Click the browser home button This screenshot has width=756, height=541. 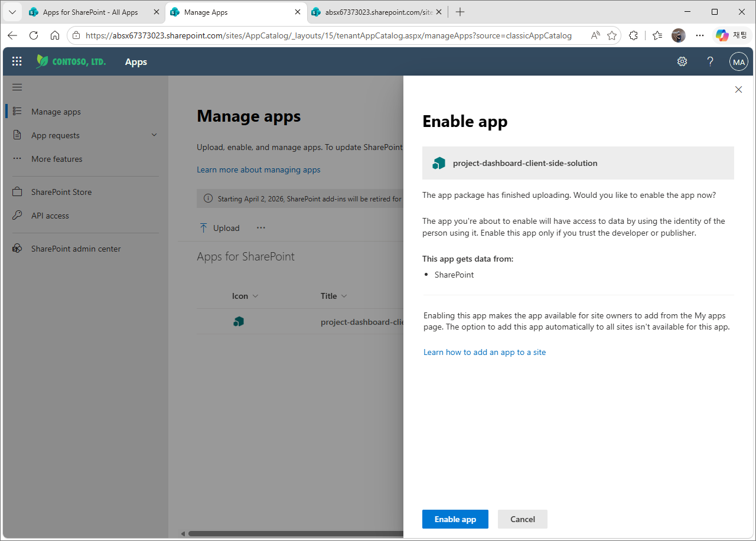55,35
